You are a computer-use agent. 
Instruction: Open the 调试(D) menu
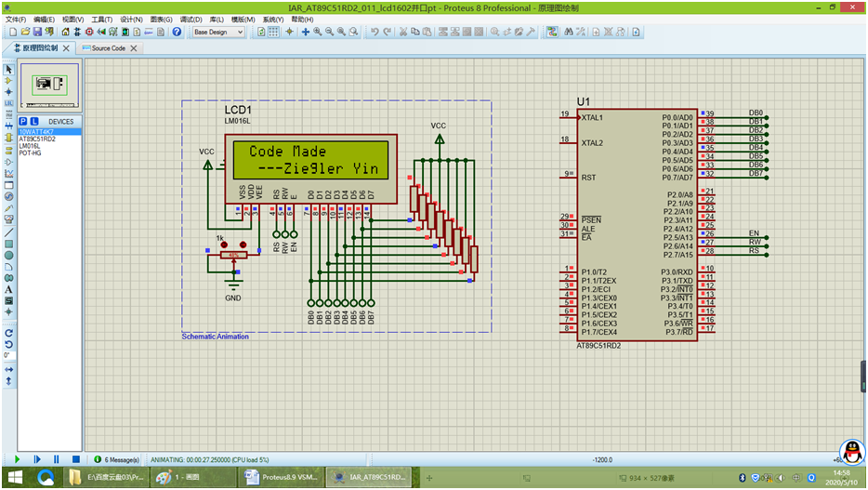(191, 20)
